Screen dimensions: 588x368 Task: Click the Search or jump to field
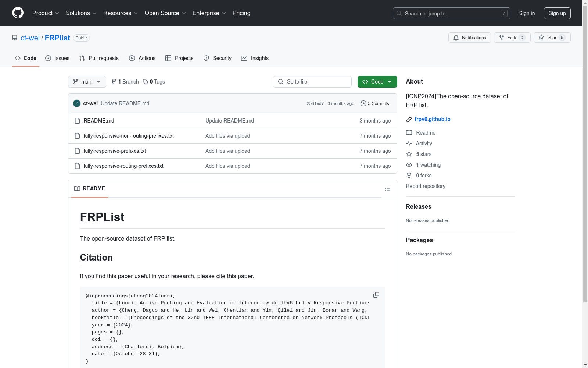point(452,13)
